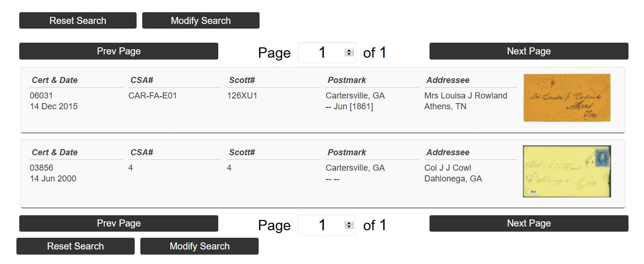Click the top Next Page button
The width and height of the screenshot is (644, 264).
click(x=529, y=51)
